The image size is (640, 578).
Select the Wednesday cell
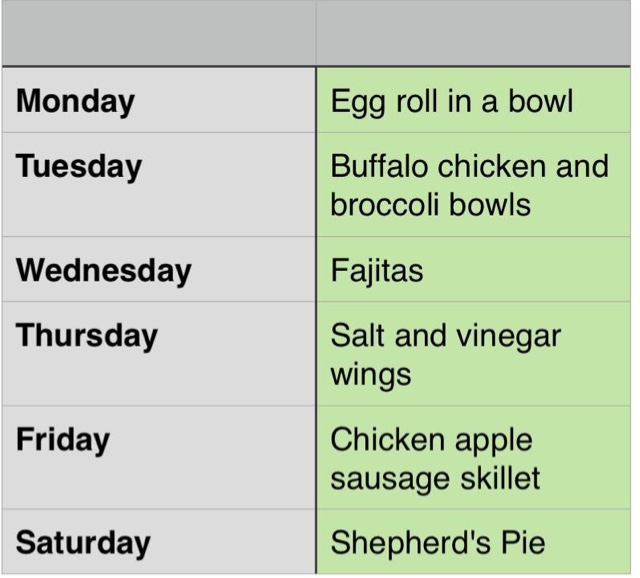click(158, 270)
